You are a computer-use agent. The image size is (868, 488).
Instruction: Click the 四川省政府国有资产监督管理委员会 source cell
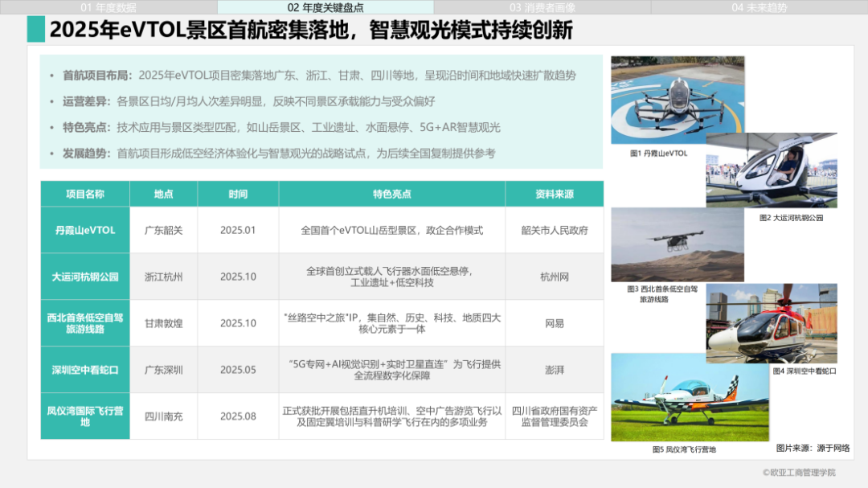tap(554, 416)
